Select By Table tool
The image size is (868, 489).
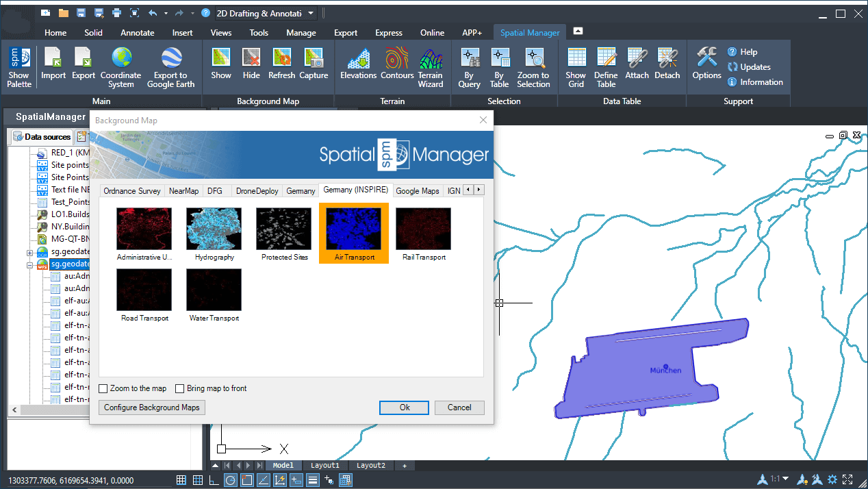tap(499, 67)
